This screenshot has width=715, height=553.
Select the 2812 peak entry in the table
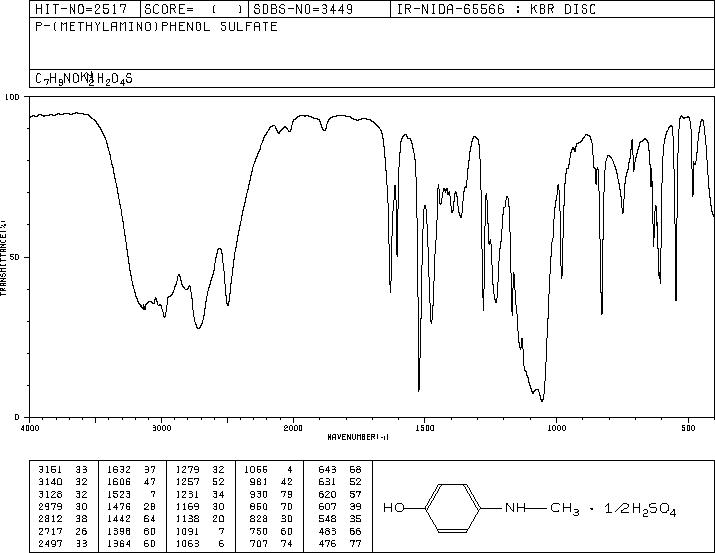63,519
